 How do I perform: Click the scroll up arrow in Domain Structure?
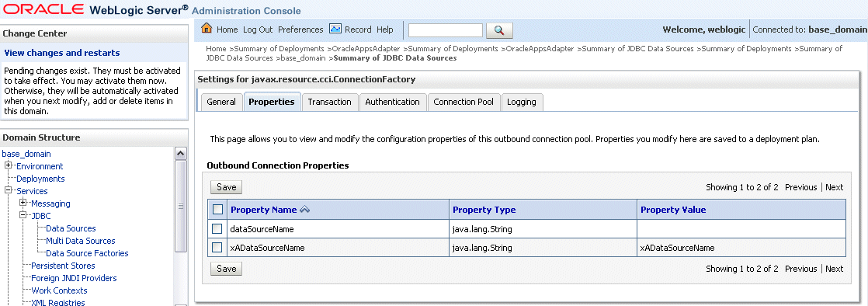180,154
